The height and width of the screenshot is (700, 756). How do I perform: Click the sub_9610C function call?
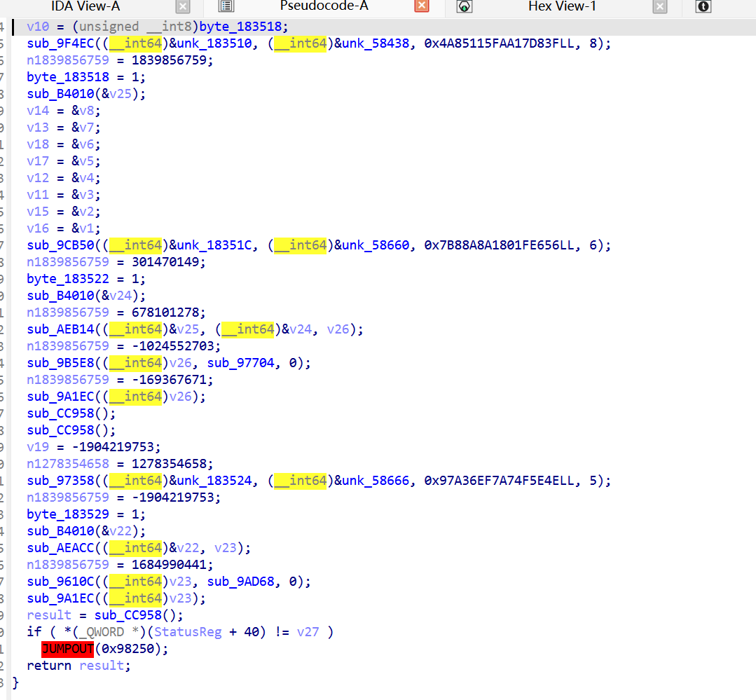[60, 582]
